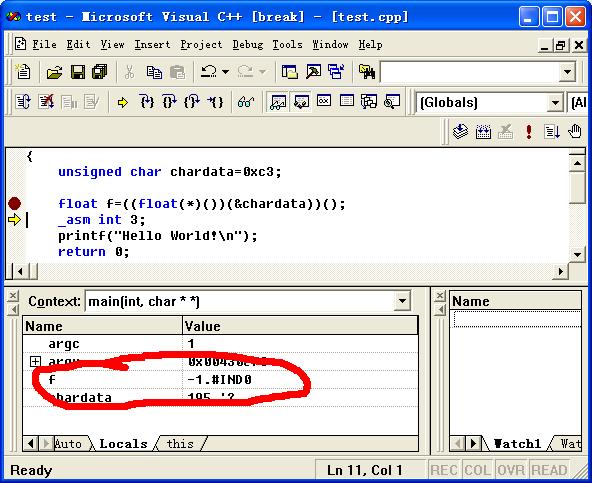The width and height of the screenshot is (592, 483).
Task: Open the Context main(int, char**) dropdown
Action: point(402,301)
